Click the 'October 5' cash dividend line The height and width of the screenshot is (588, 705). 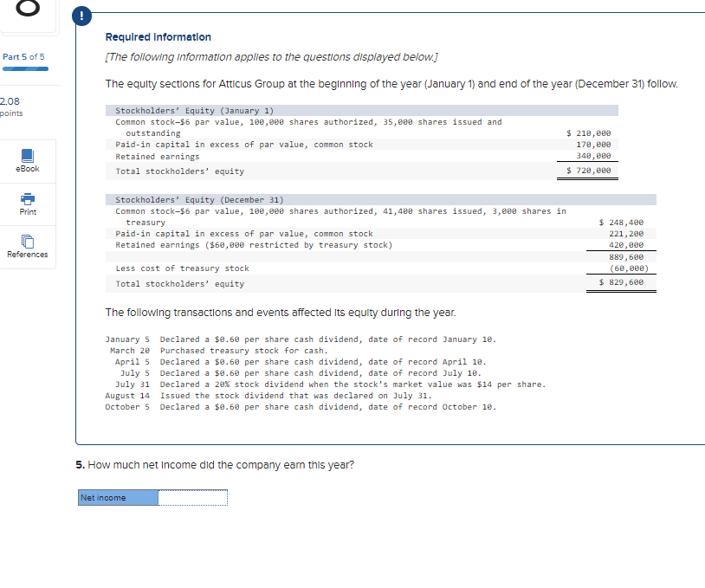[x=301, y=407]
